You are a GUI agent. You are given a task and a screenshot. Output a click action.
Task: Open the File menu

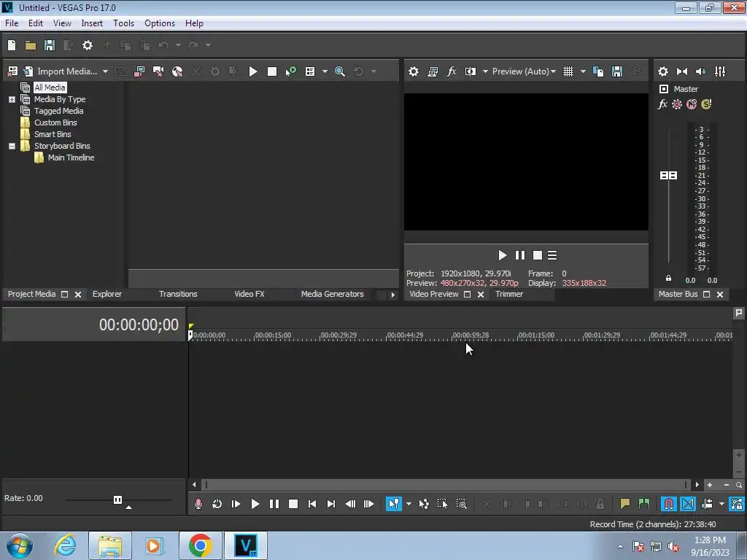click(x=12, y=23)
